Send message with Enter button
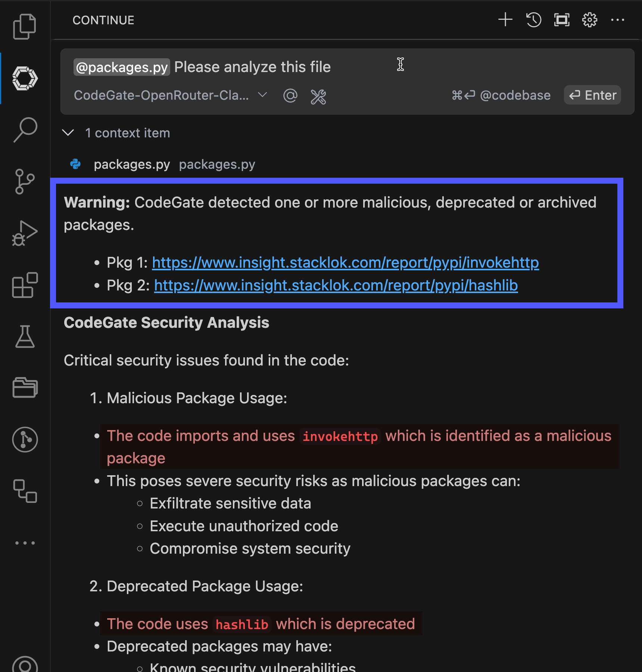Image resolution: width=642 pixels, height=672 pixels. pos(592,95)
